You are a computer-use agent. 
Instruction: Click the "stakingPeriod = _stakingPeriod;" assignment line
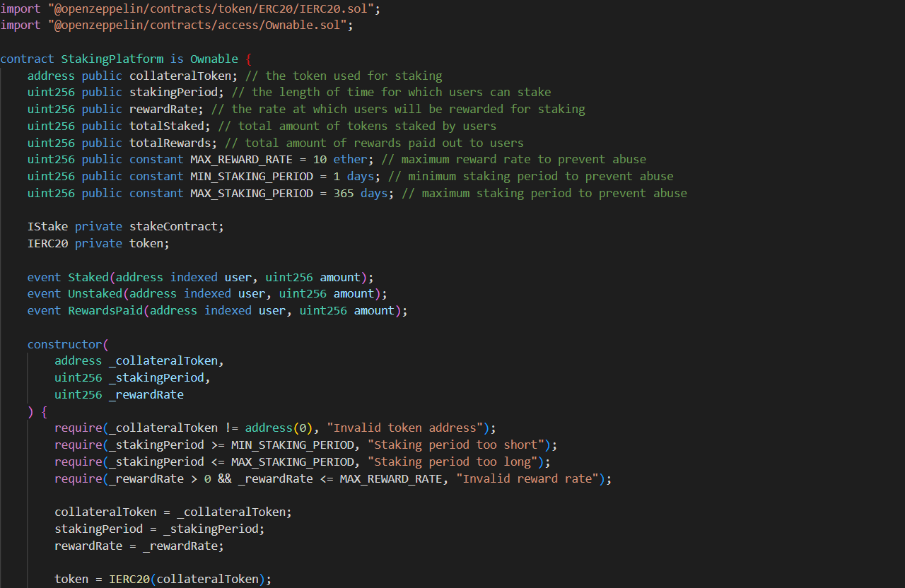160,529
